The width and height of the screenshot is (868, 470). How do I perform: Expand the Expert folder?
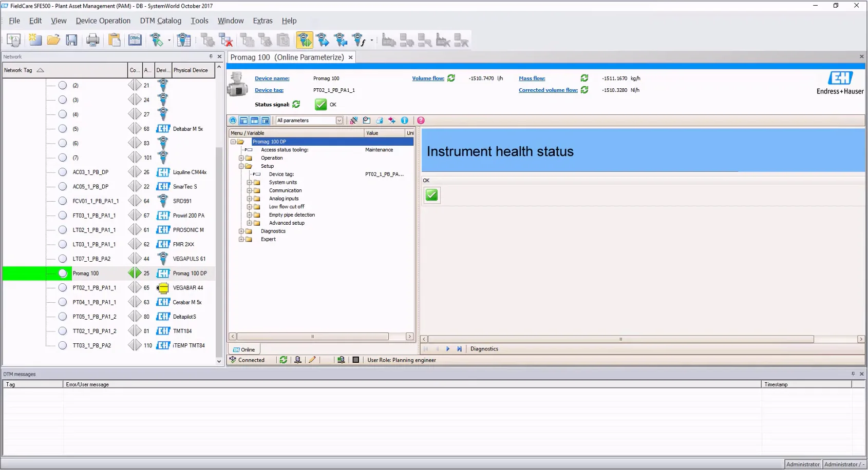[241, 240]
